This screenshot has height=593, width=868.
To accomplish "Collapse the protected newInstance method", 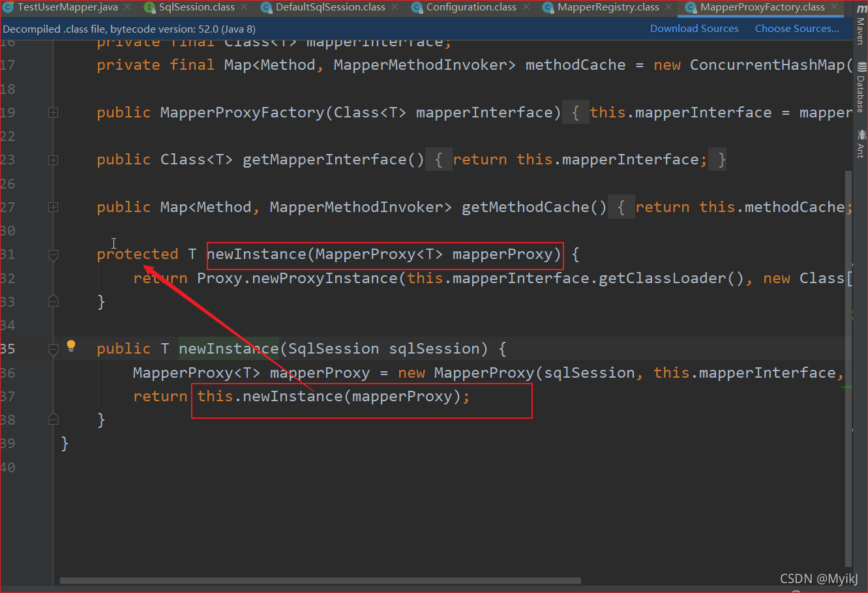I will pyautogui.click(x=53, y=254).
